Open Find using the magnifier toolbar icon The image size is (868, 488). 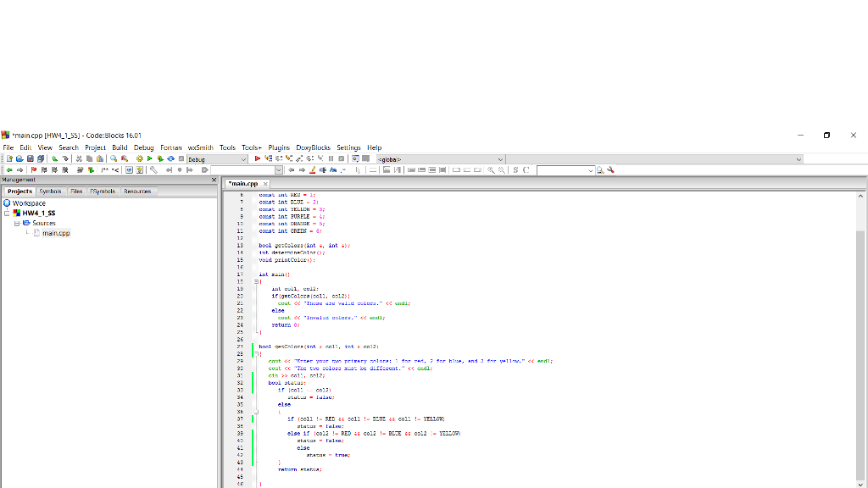(113, 159)
